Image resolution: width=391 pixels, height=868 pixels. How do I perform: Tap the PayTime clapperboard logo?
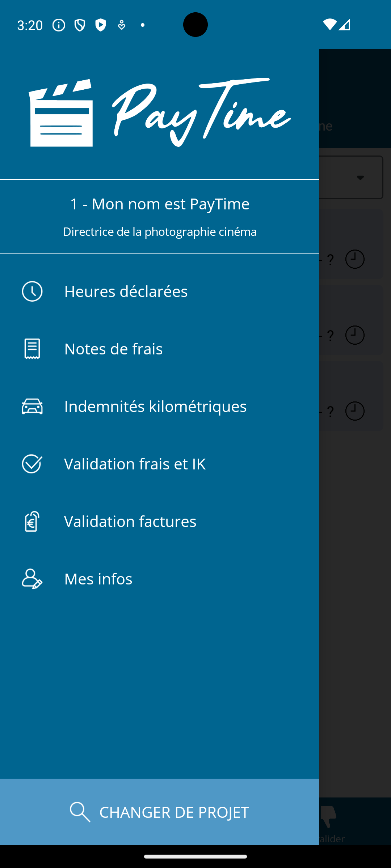pyautogui.click(x=61, y=113)
